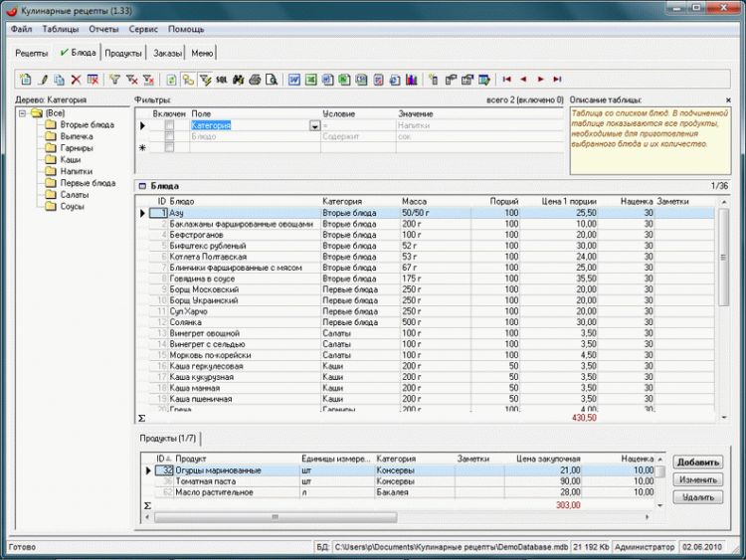Open the Категория field dropdown arrow
746x560 pixels.
click(x=314, y=125)
